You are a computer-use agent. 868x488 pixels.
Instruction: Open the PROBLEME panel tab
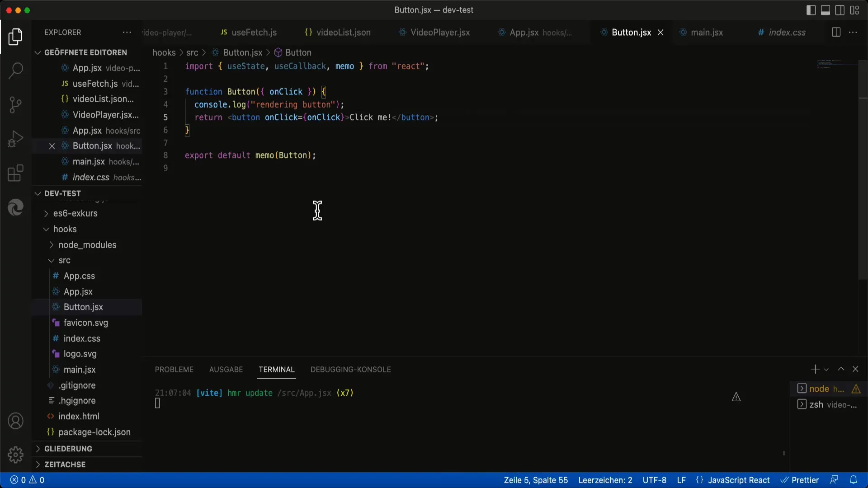[174, 369]
